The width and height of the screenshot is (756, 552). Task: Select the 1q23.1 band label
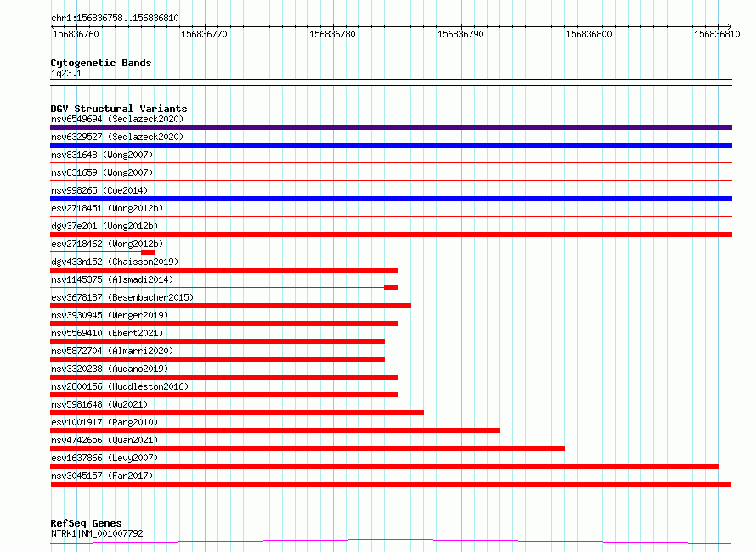point(66,73)
